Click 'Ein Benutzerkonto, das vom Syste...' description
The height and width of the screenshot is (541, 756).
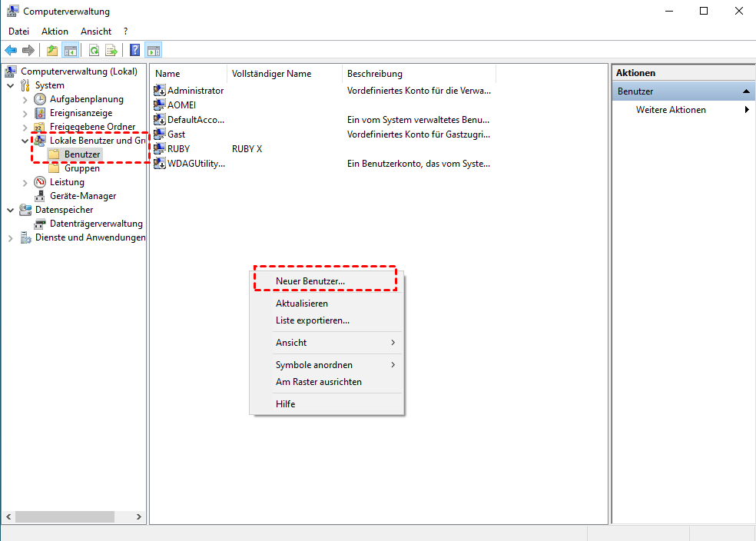coord(419,164)
